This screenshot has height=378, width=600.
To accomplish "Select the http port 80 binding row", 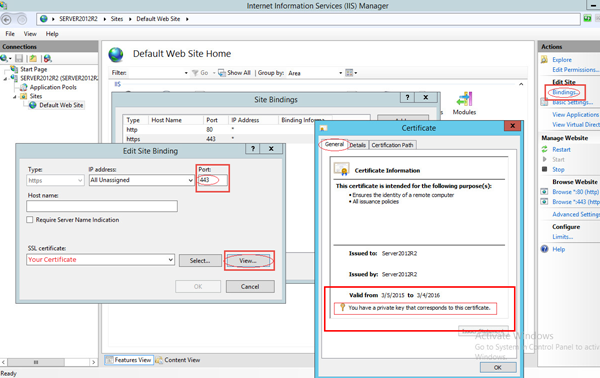I will pos(217,130).
